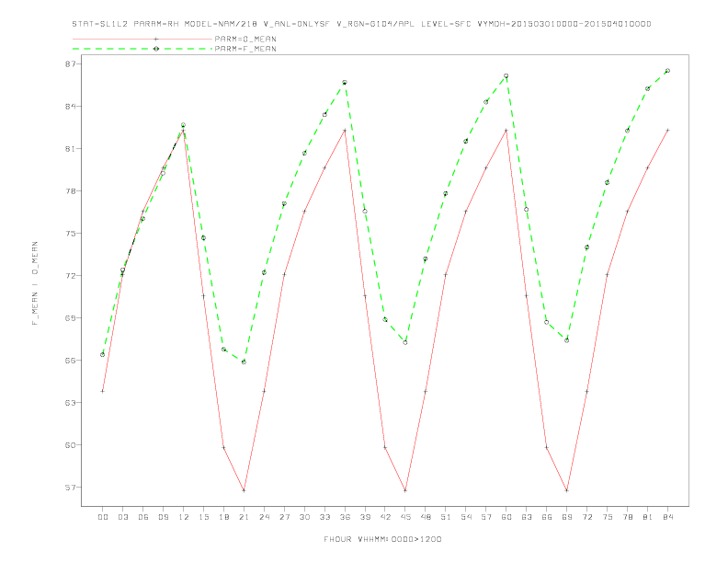728x563 pixels.
Task: Click the y-axis tick label 66
Action: pyautogui.click(x=71, y=360)
